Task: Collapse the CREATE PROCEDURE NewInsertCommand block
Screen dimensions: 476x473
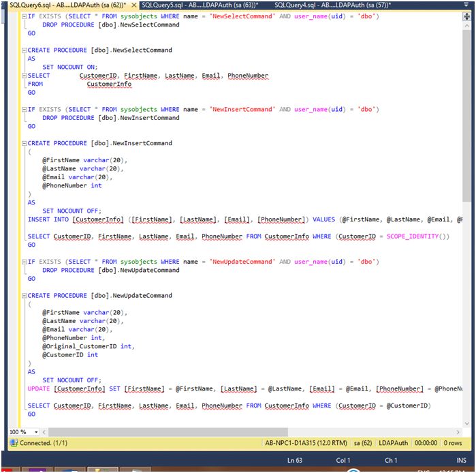Action: pos(24,143)
